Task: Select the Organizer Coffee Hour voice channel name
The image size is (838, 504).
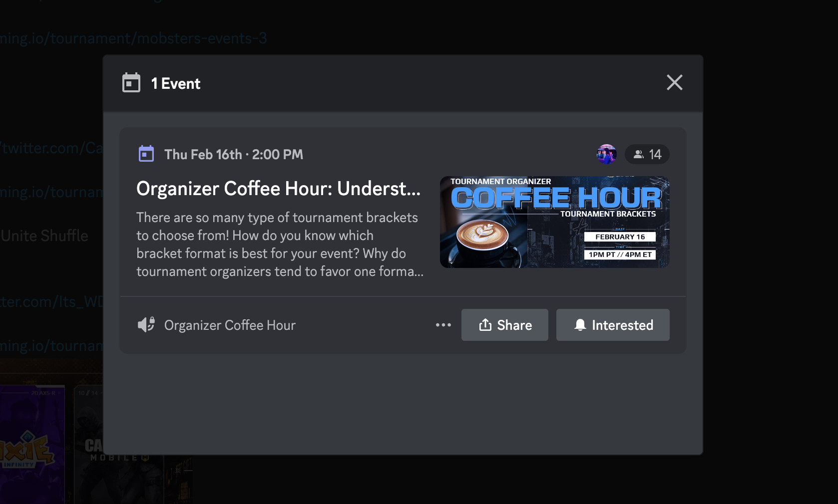Action: point(230,325)
